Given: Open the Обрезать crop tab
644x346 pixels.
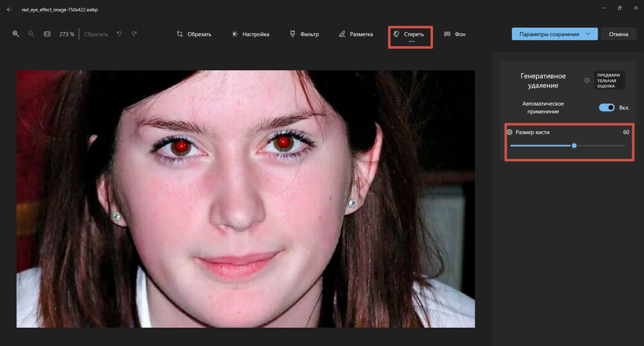Looking at the screenshot, I should (x=194, y=34).
